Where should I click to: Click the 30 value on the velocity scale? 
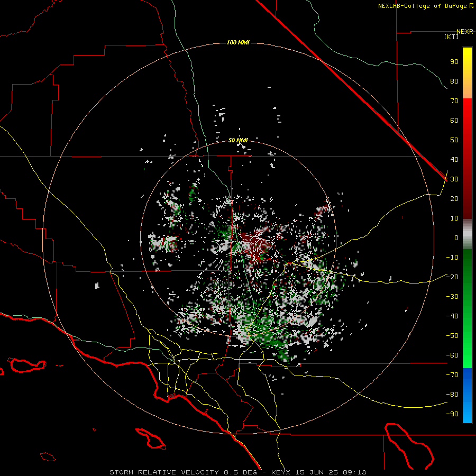pyautogui.click(x=454, y=179)
